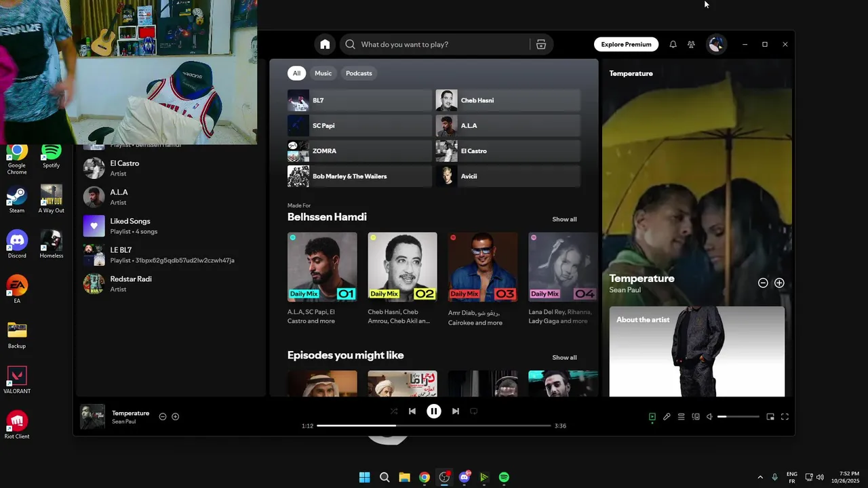The width and height of the screenshot is (868, 488).
Task: Open the miniplayer icon
Action: [x=770, y=417]
